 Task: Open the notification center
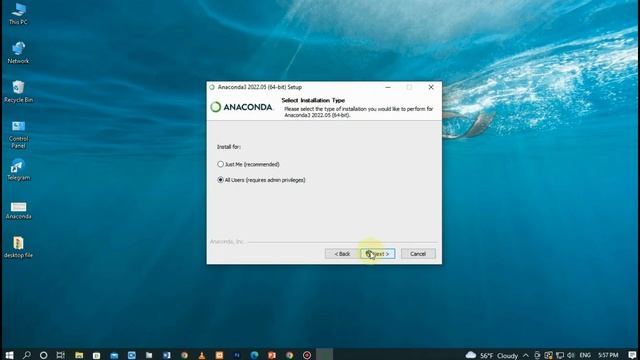coord(632,355)
